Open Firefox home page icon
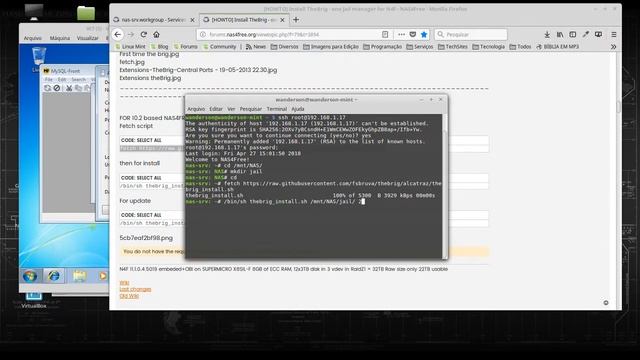This screenshot has width=640, height=360. click(x=156, y=35)
